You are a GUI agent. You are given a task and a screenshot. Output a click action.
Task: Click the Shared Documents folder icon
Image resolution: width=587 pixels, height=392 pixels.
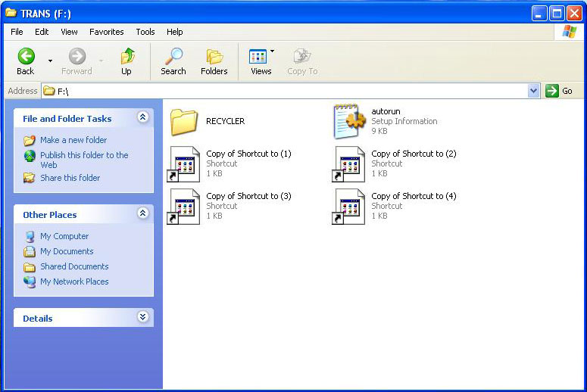pos(30,266)
